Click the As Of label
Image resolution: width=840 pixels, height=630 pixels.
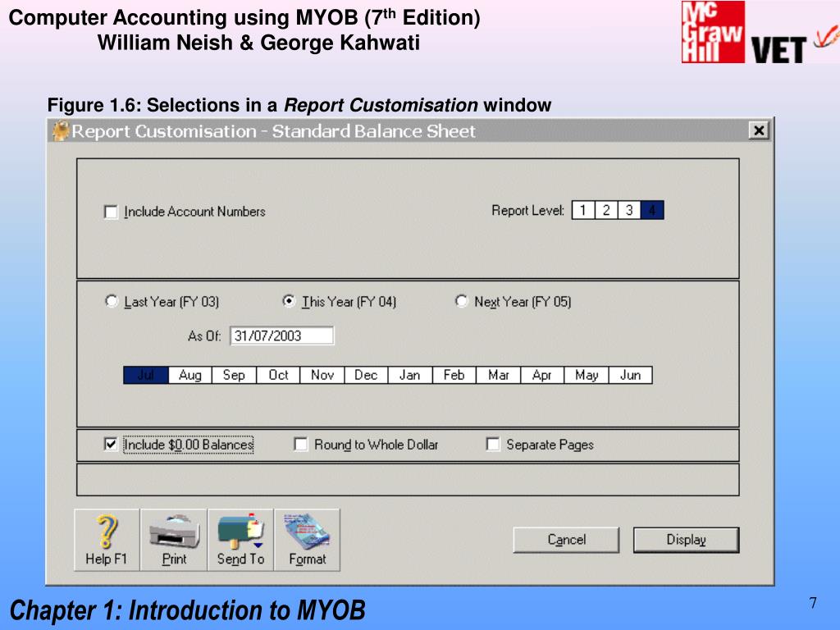tap(204, 336)
